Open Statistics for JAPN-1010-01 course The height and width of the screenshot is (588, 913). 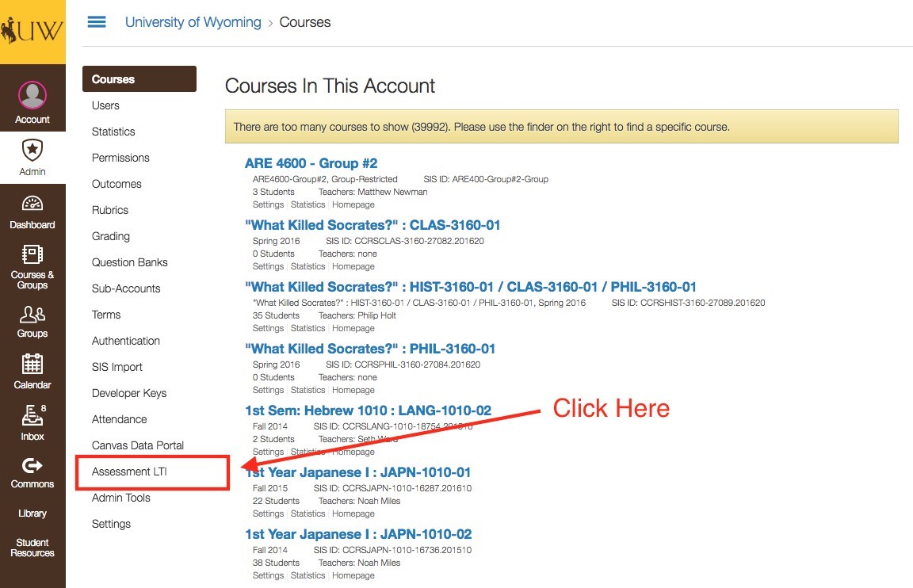(x=308, y=514)
